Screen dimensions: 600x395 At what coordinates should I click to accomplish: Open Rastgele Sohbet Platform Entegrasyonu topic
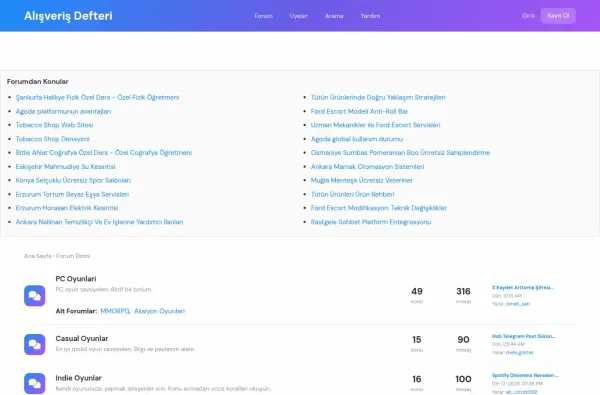(x=371, y=222)
